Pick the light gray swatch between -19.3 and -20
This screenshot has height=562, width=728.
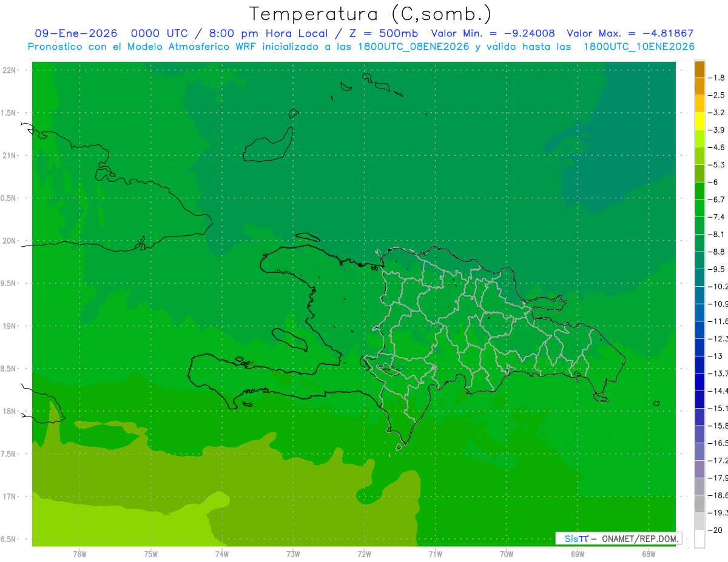pyautogui.click(x=699, y=521)
